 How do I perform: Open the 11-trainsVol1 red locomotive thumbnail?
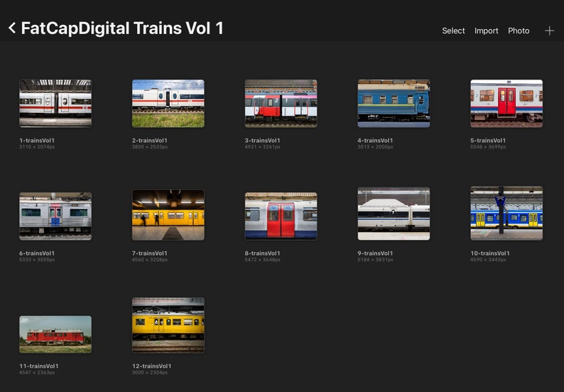tap(55, 334)
